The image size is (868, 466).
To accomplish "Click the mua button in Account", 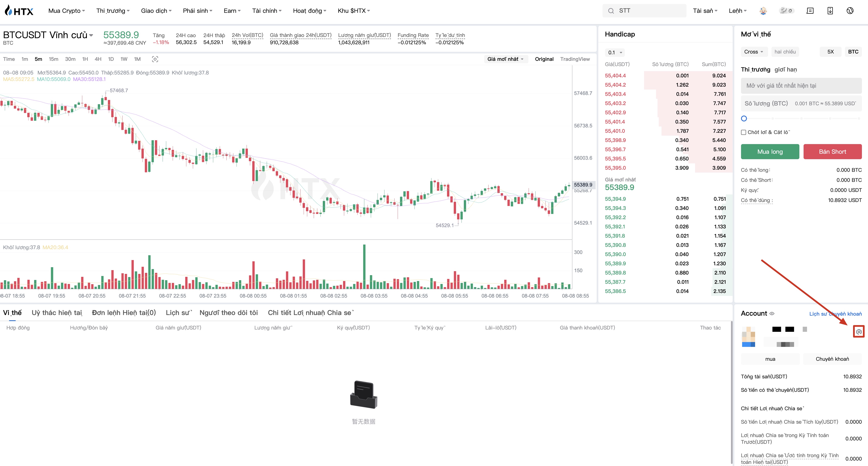I will tap(770, 359).
